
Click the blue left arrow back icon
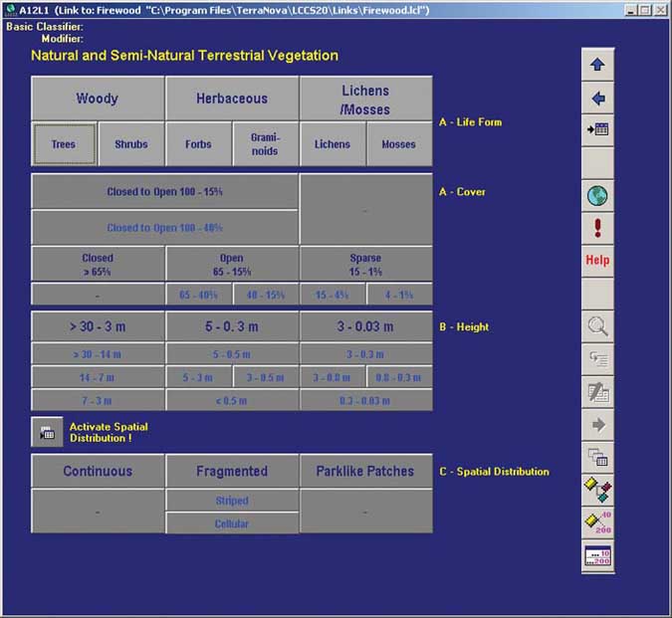pyautogui.click(x=598, y=99)
